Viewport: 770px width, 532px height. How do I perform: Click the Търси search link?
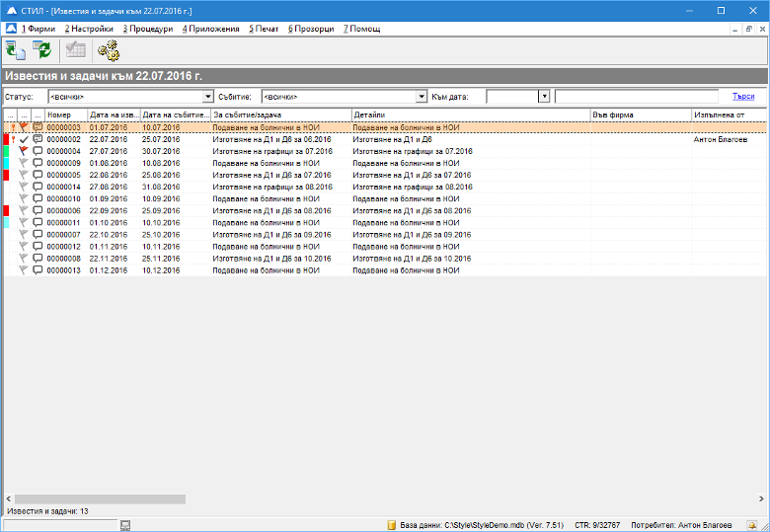tap(742, 97)
